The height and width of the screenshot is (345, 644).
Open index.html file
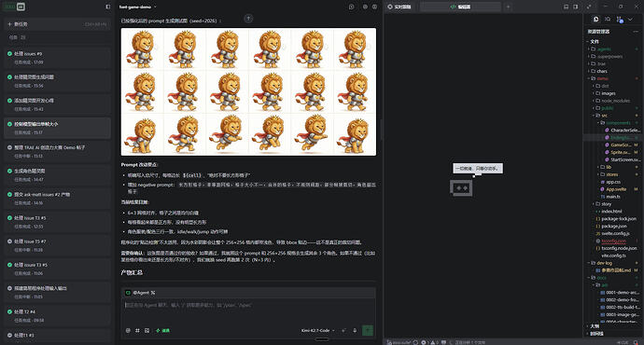[x=613, y=212]
